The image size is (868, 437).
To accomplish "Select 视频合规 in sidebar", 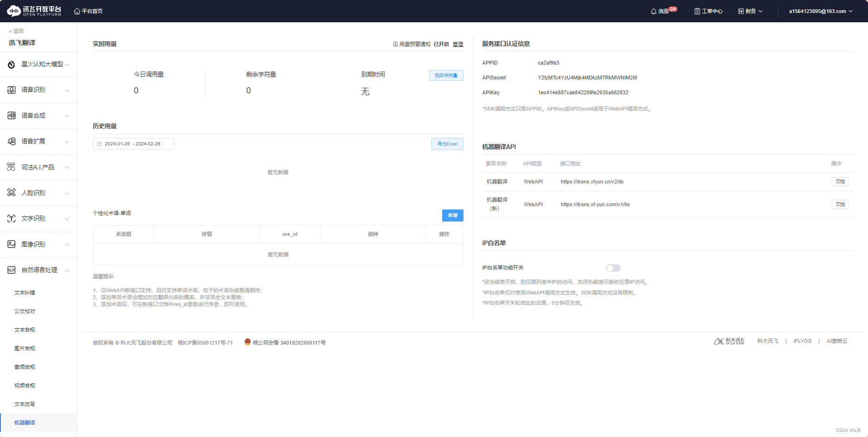I will (x=25, y=386).
